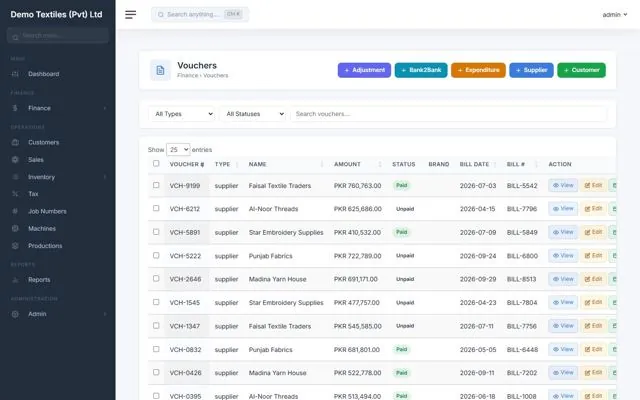Click the Admin gear icon
640x400 pixels.
[15, 314]
